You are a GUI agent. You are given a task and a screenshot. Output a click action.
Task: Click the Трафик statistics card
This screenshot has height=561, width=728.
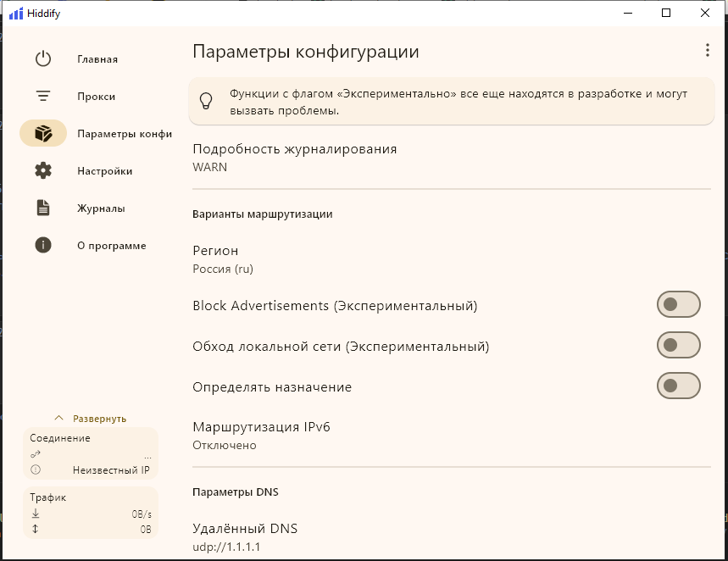click(91, 514)
